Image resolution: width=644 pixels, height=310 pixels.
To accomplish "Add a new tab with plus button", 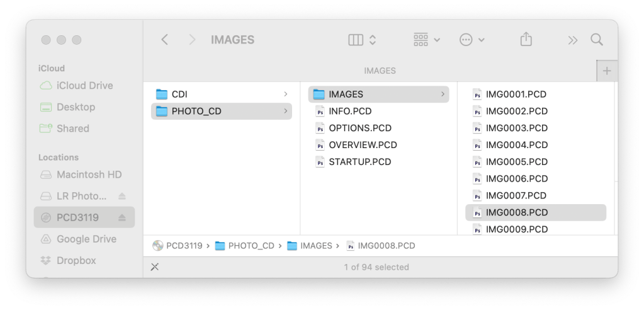I will [606, 71].
